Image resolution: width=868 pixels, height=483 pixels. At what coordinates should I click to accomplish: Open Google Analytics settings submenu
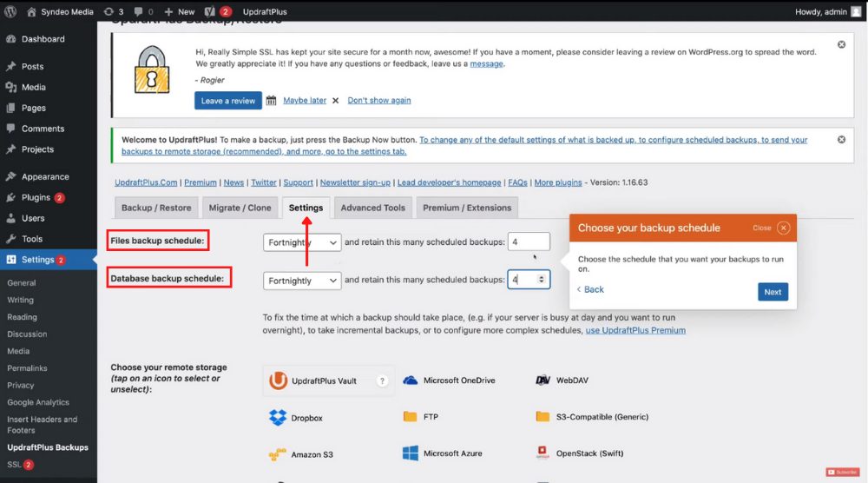point(38,403)
